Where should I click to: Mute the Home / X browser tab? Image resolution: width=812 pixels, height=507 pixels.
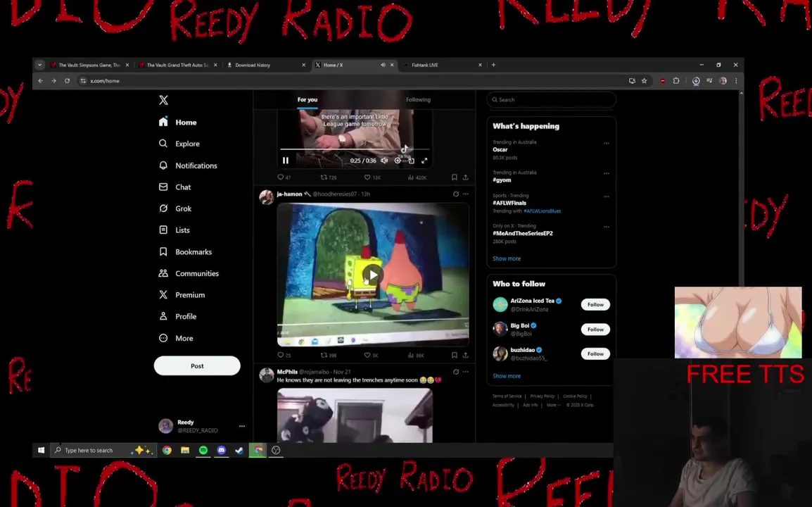point(383,65)
